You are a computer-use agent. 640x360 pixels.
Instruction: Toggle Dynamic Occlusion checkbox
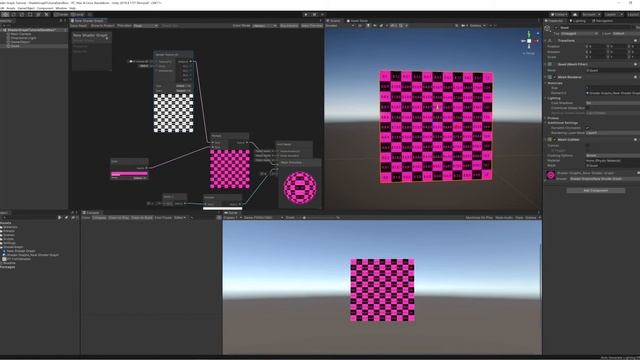(x=588, y=128)
